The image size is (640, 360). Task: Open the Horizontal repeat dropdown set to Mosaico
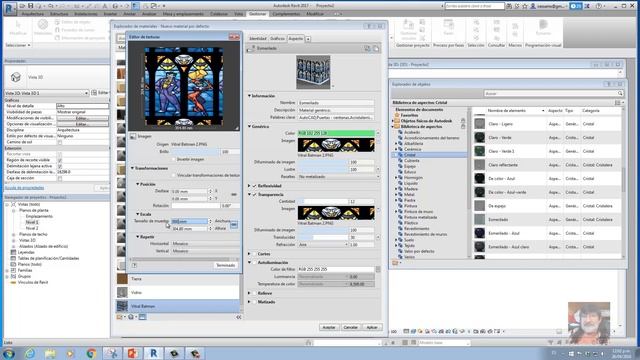pos(206,244)
